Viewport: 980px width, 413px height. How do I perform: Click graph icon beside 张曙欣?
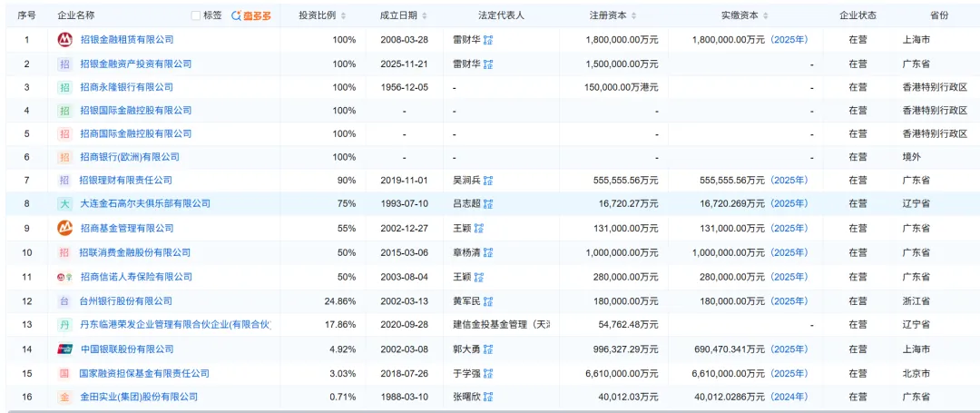coord(488,397)
